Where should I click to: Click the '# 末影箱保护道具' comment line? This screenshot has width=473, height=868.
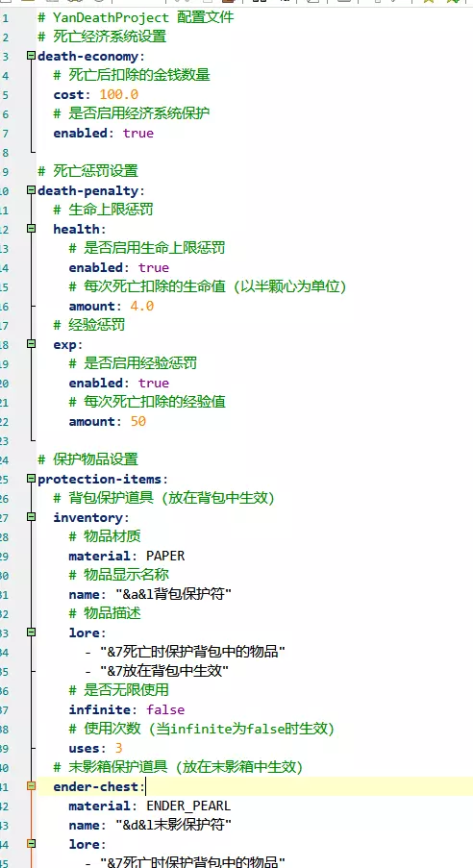[178, 767]
